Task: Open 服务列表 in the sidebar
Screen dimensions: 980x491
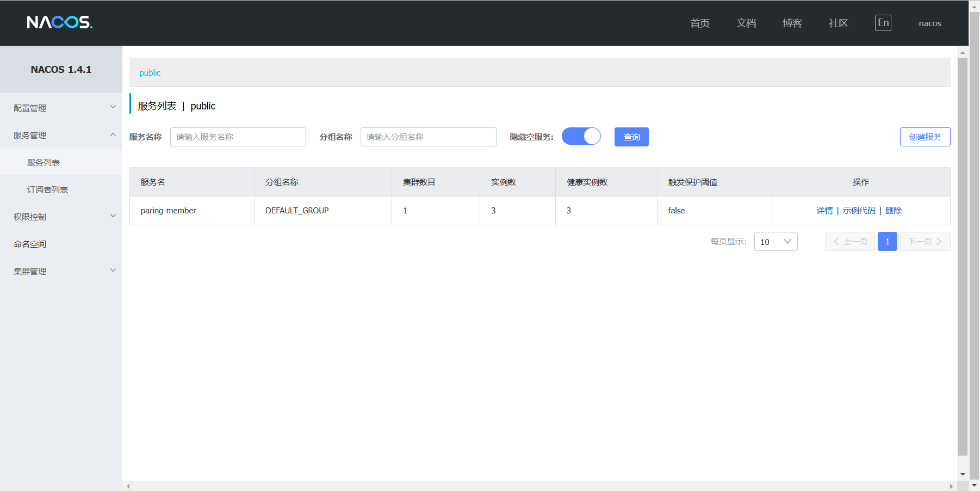Action: click(x=61, y=162)
